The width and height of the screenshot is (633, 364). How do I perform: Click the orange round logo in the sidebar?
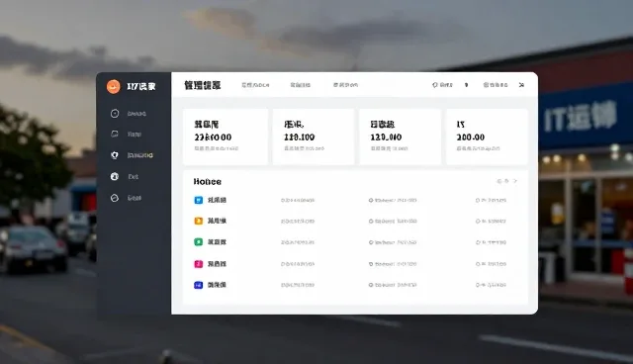[x=114, y=86]
